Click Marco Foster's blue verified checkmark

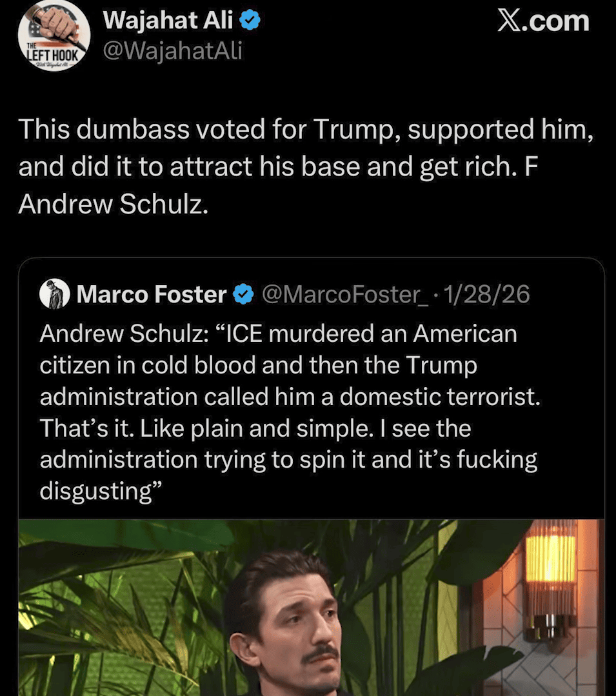243,295
